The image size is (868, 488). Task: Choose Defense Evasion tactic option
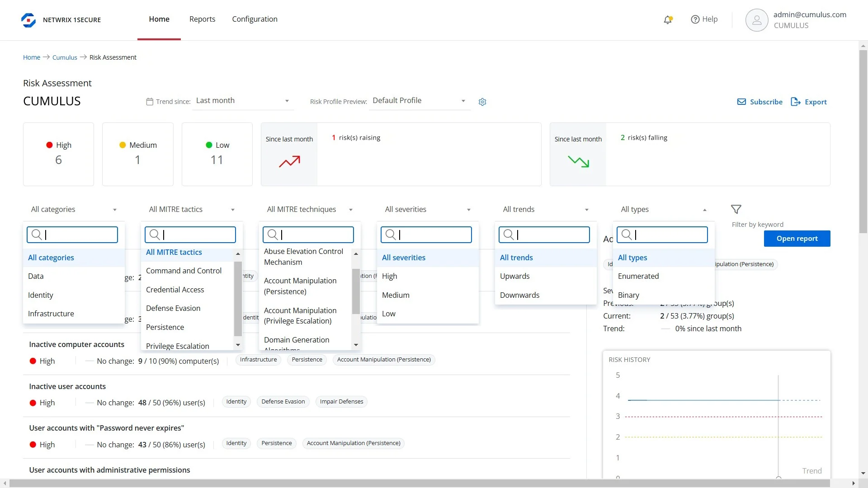point(188,308)
